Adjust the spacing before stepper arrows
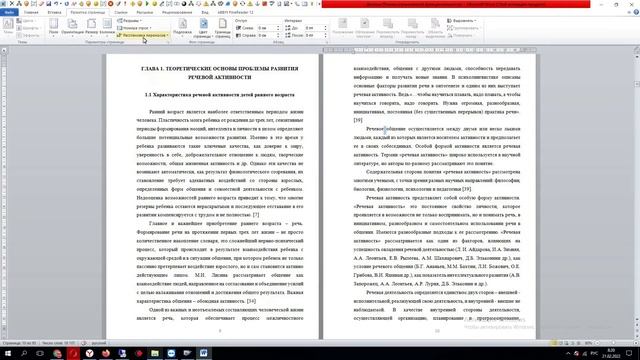 pos(325,28)
